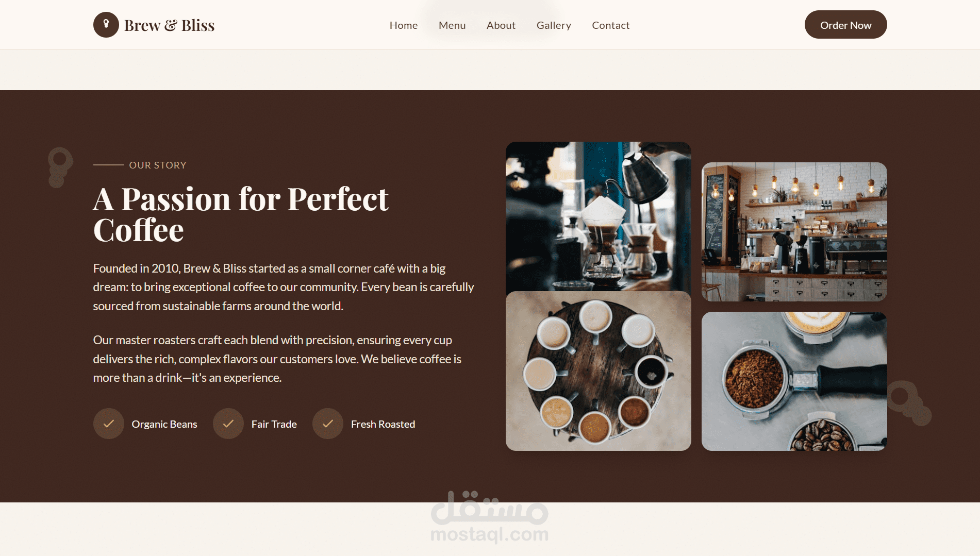Click the A Passion for Perfect Coffee heading
The height and width of the screenshot is (556, 980).
click(241, 214)
